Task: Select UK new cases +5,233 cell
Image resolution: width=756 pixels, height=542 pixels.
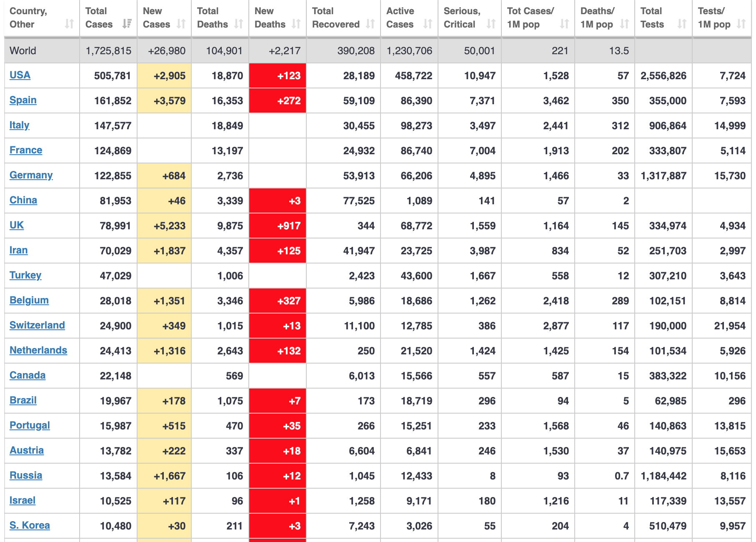Action: pos(164,226)
